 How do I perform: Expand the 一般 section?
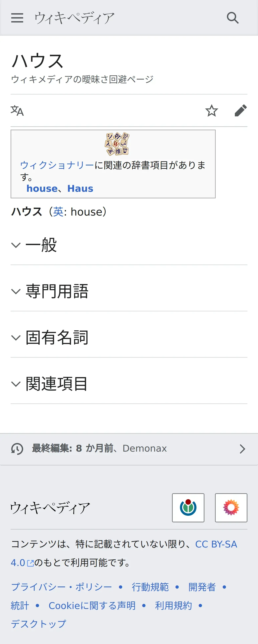coord(41,245)
